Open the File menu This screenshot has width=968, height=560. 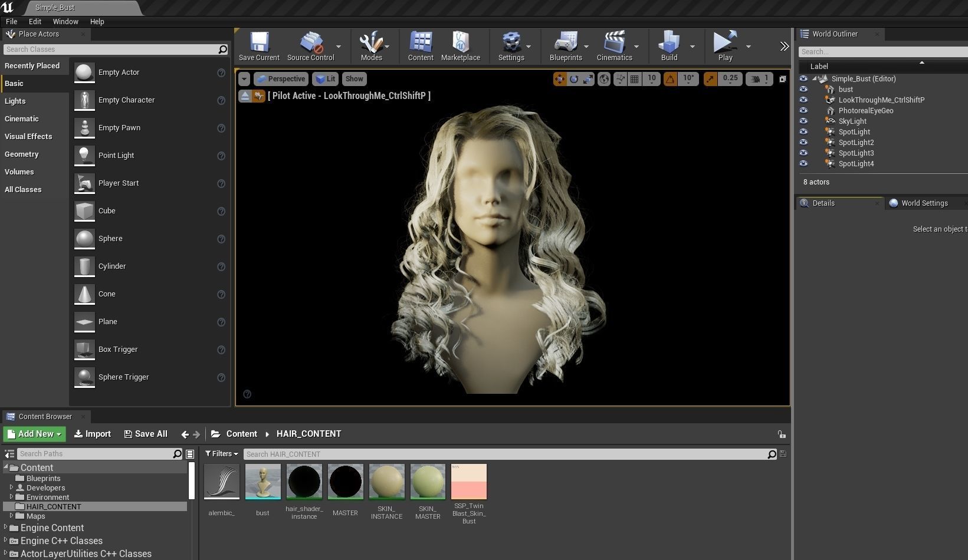click(x=11, y=21)
